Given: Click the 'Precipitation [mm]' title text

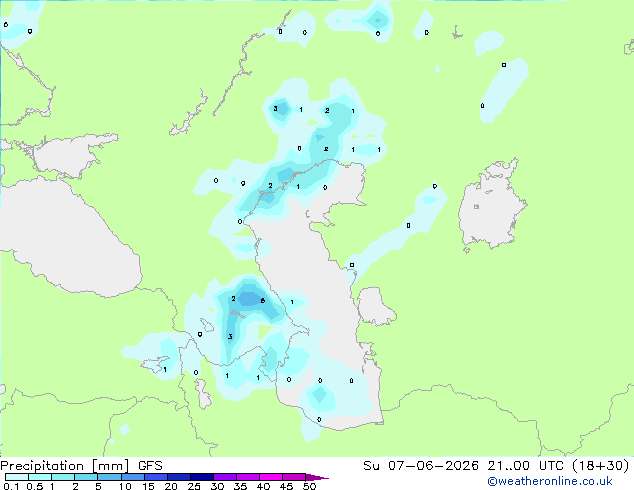Looking at the screenshot, I should click(65, 466).
